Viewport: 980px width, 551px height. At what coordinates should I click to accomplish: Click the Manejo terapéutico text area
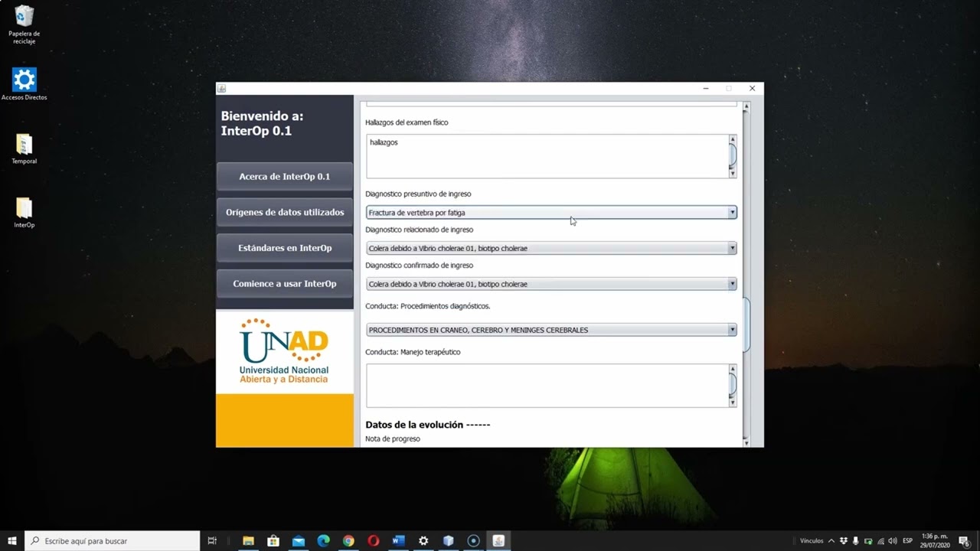point(547,386)
